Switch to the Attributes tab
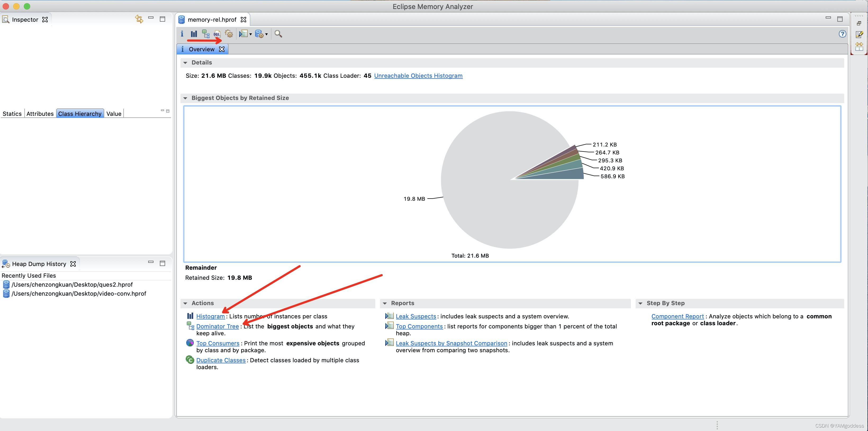The image size is (868, 431). 40,114
